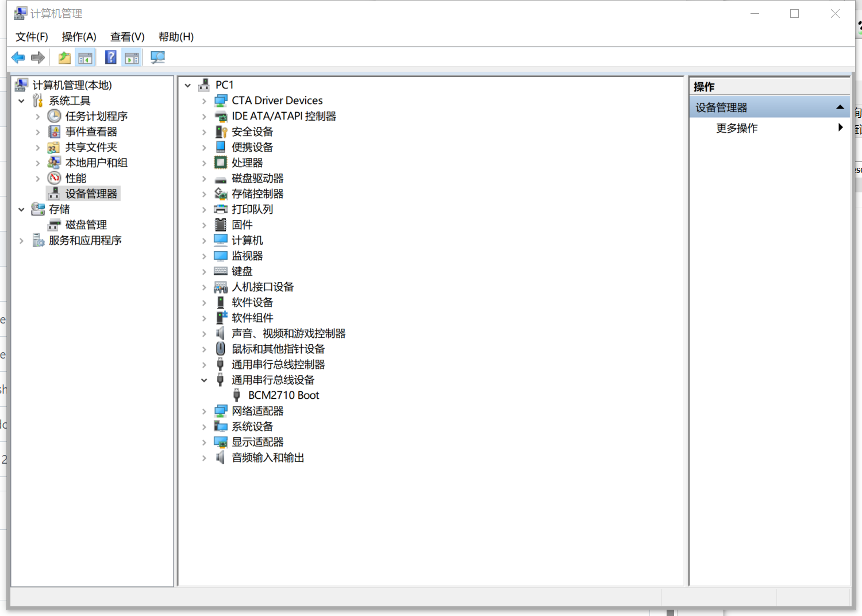Open 磁盘管理 in the left tree
Viewport: 862px width, 616px height.
[86, 225]
